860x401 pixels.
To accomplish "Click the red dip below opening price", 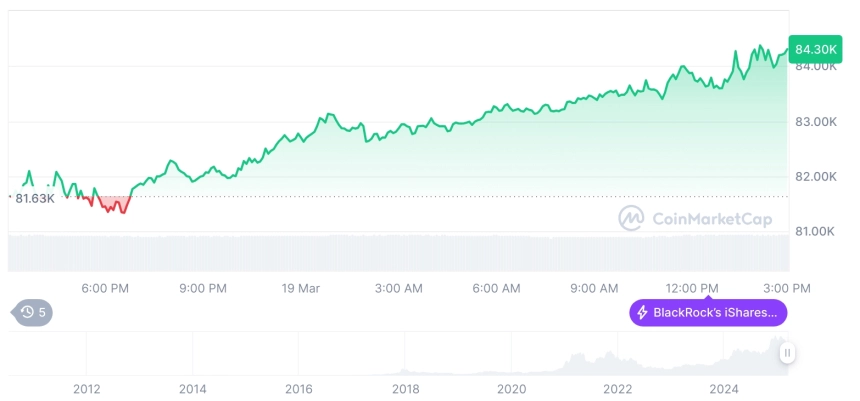I will tap(114, 205).
